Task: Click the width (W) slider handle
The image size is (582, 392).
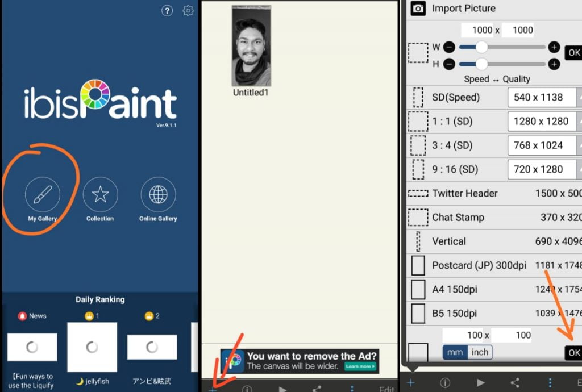Action: (x=482, y=48)
